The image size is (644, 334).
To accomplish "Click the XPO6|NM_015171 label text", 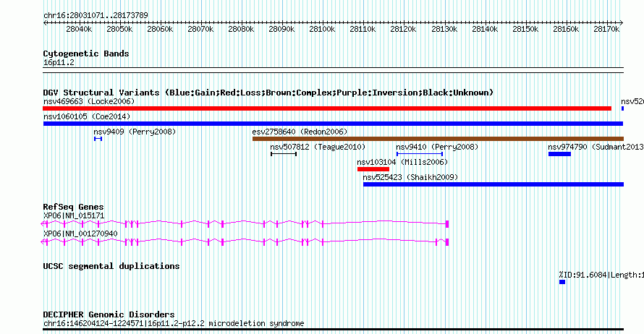I will pos(74,216).
